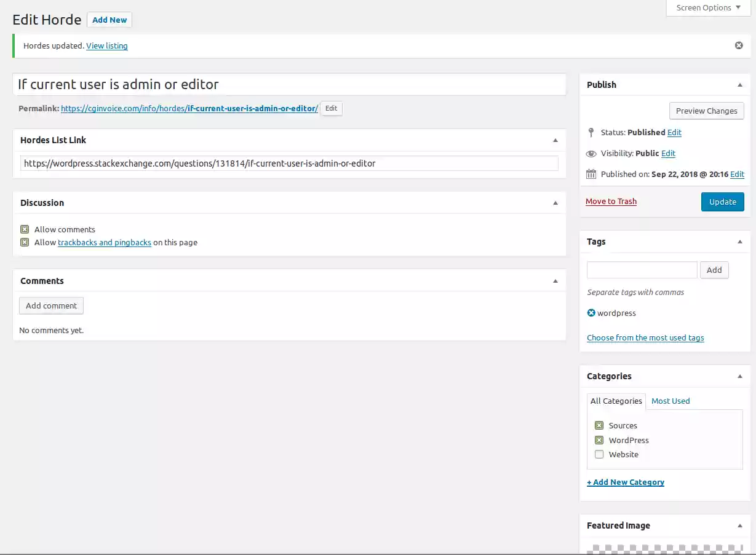756x555 pixels.
Task: Dismiss the Hordes updated notice
Action: tap(738, 45)
